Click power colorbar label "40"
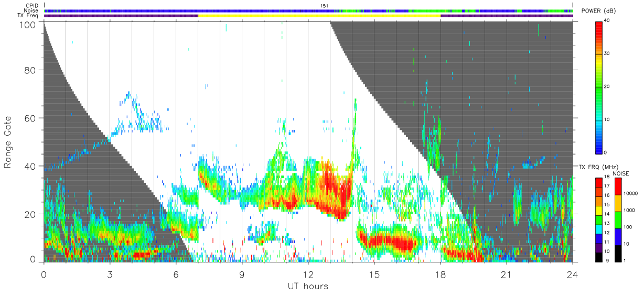The width and height of the screenshot is (644, 297). (607, 21)
